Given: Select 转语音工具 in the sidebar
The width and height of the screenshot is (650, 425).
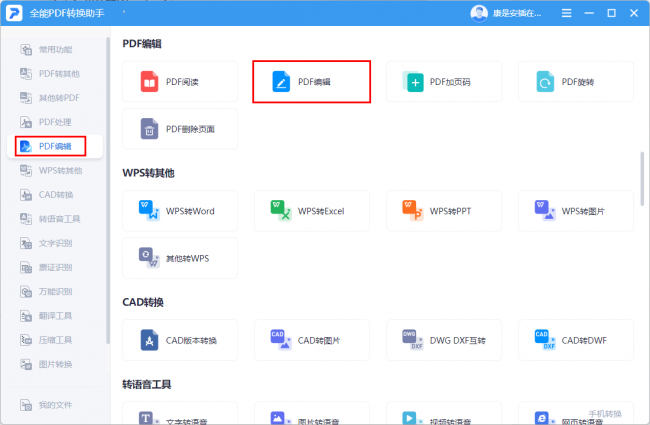Looking at the screenshot, I should pos(55,219).
